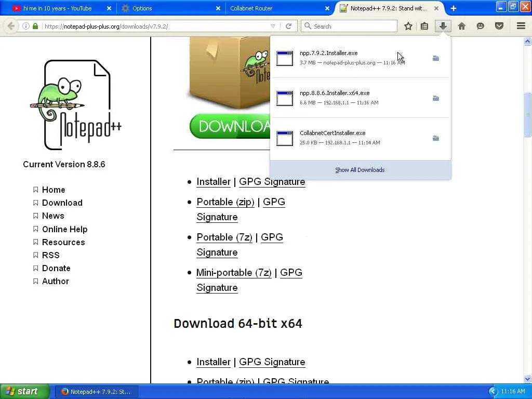Screen dimensions: 532x399
Task: Click Show All Downloads
Action: (360, 170)
